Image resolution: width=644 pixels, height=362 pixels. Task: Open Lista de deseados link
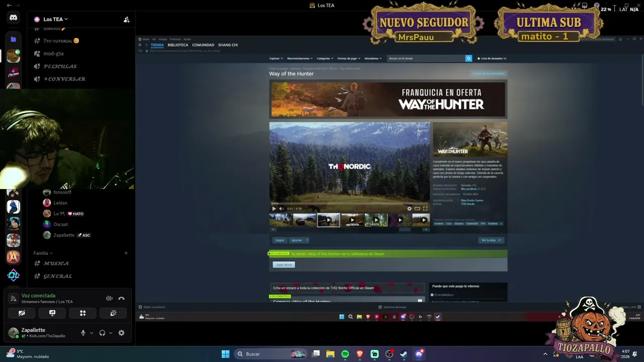(492, 58)
